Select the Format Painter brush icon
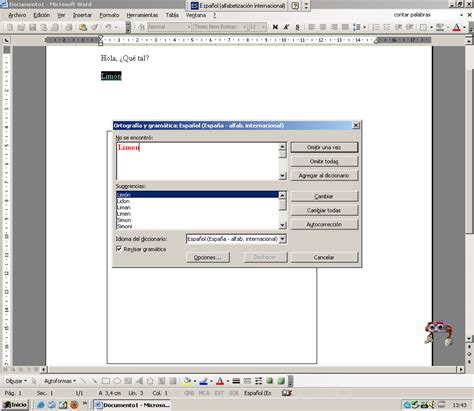 point(95,27)
